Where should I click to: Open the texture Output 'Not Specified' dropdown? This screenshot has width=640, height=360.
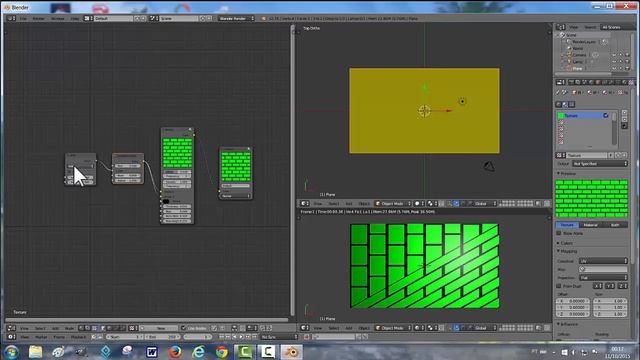[600, 164]
